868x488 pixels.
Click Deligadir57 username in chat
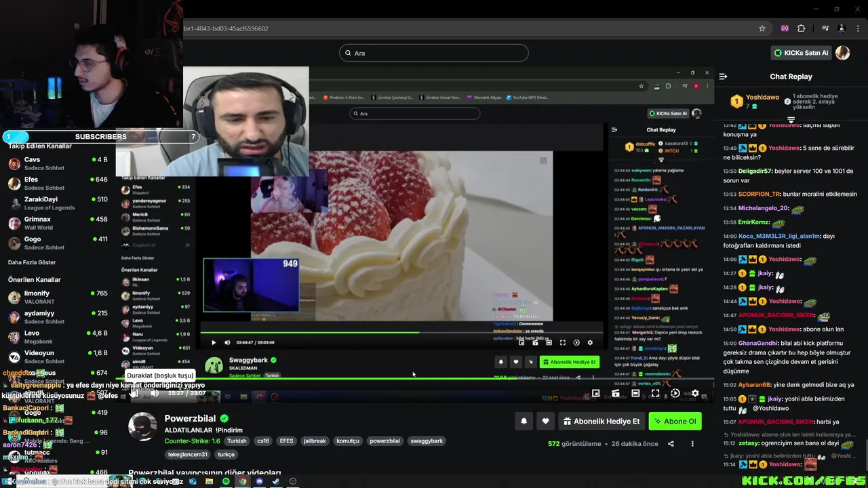[x=755, y=171]
